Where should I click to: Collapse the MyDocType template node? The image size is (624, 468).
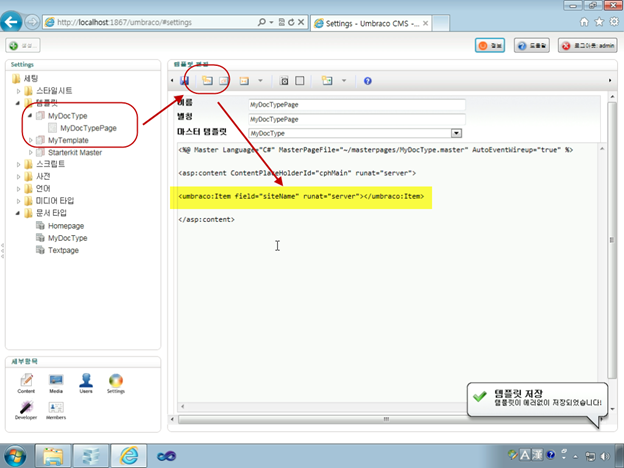[x=30, y=115]
